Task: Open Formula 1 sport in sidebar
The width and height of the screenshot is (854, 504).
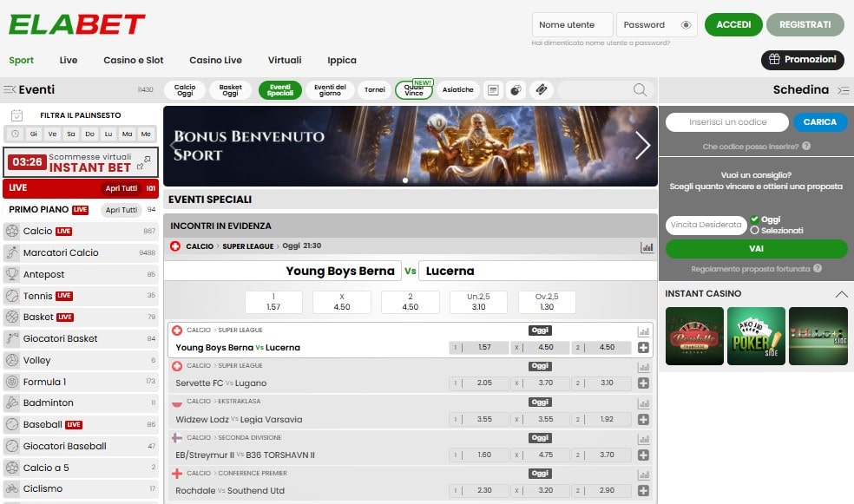Action: coord(81,382)
